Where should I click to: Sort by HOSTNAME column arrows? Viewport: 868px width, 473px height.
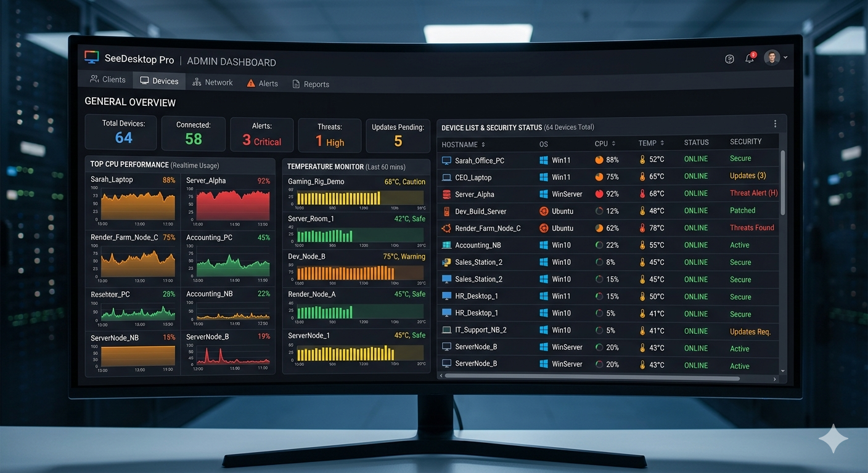[x=483, y=145]
